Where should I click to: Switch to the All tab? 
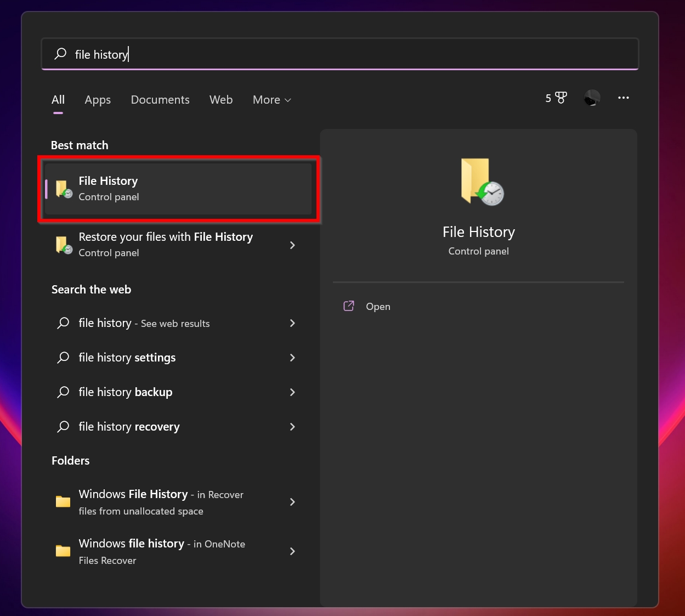tap(58, 100)
